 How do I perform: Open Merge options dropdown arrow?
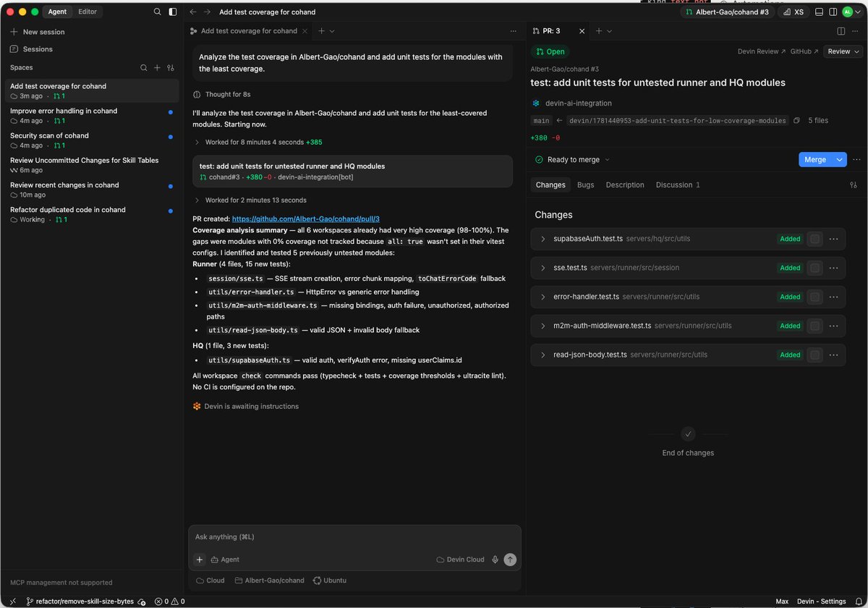pyautogui.click(x=839, y=160)
